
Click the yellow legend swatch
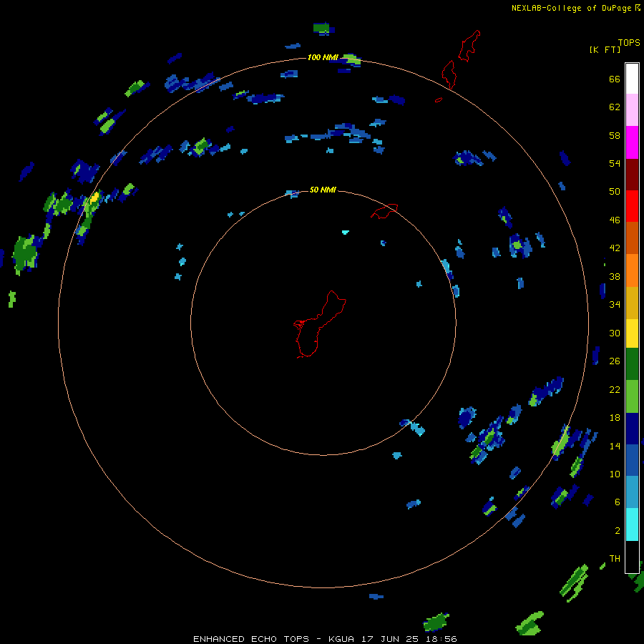(x=632, y=333)
